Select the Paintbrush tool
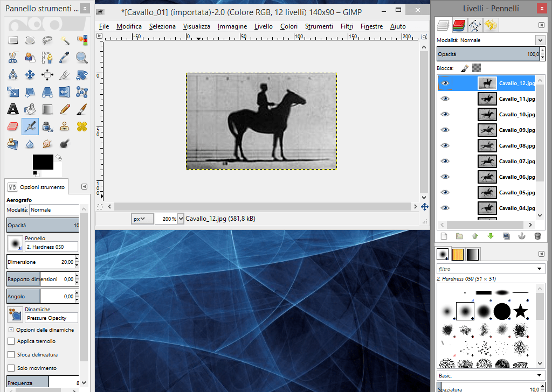 82,109
